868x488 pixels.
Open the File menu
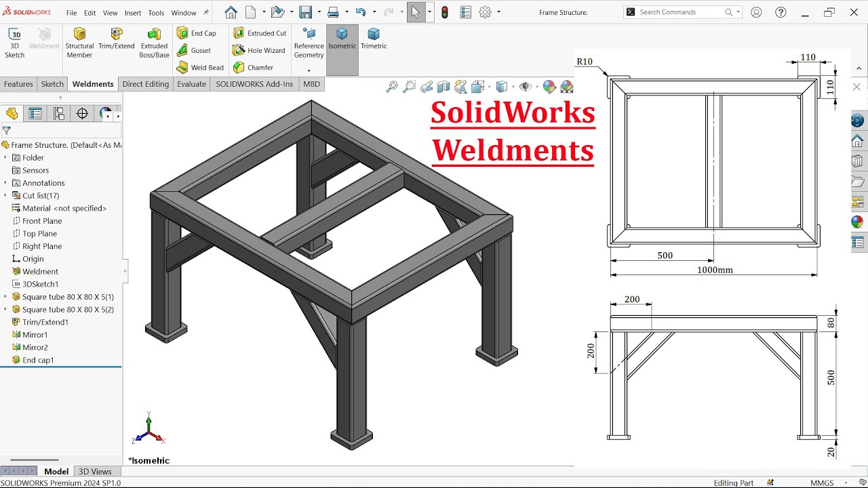tap(71, 13)
